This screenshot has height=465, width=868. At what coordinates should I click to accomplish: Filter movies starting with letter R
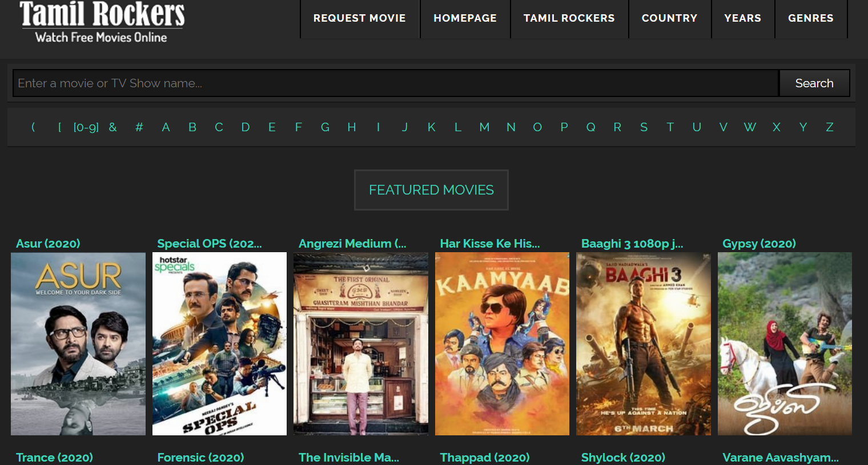[617, 127]
